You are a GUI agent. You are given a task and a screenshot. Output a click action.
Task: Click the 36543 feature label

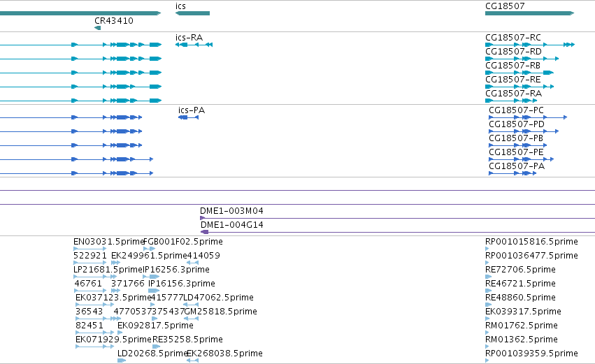(x=89, y=312)
